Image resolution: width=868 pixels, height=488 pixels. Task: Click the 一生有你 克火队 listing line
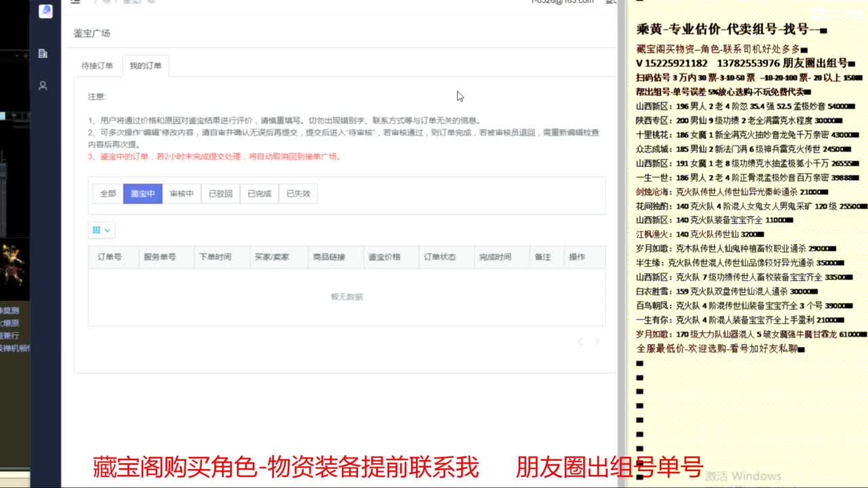[x=740, y=320]
